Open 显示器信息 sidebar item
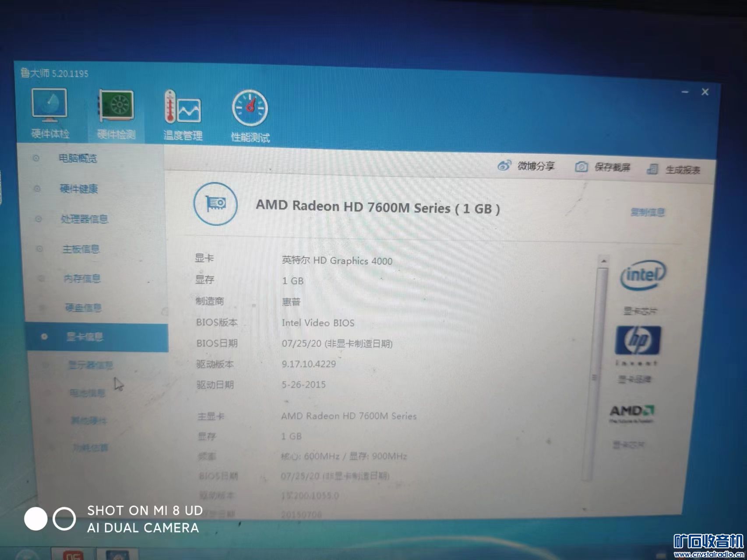Image resolution: width=747 pixels, height=560 pixels. [x=90, y=365]
